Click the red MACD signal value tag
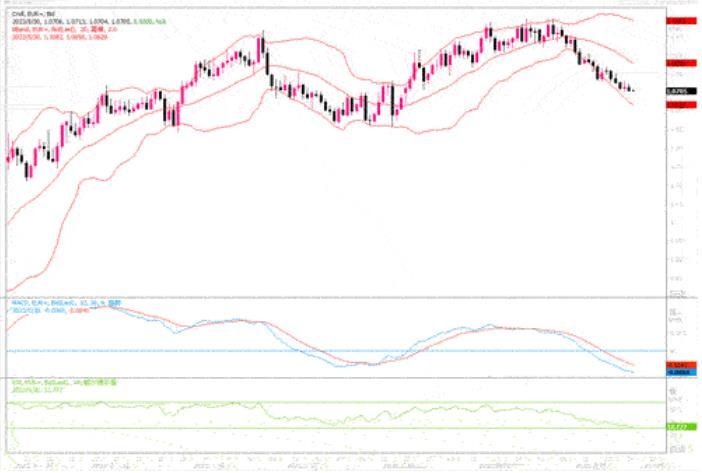 [681, 365]
